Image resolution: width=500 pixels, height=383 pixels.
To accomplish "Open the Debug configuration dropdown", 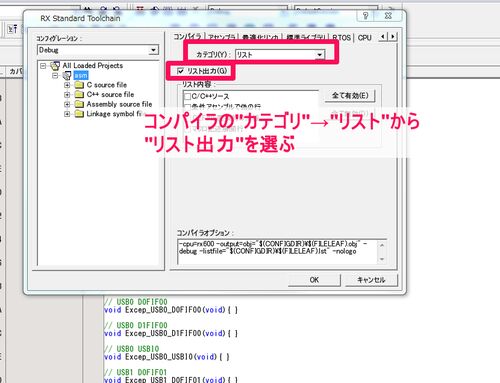I will (x=98, y=50).
